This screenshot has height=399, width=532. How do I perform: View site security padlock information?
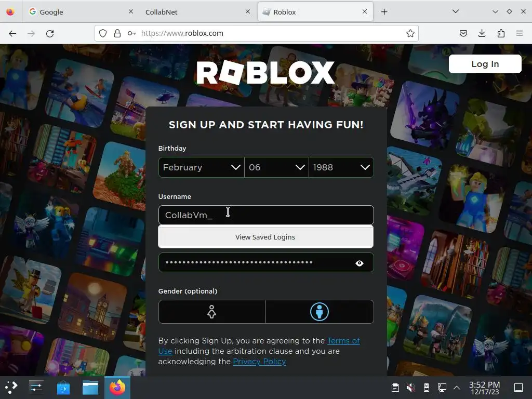117,33
